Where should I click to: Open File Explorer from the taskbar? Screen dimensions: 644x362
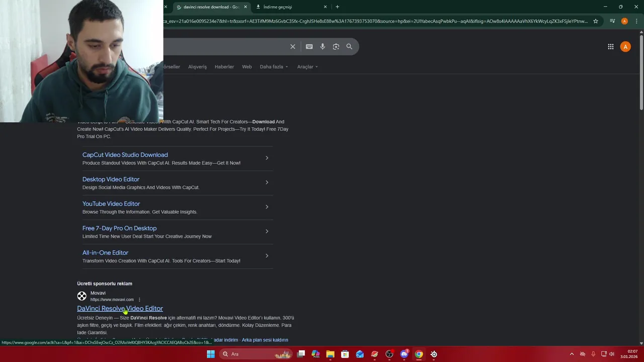pyautogui.click(x=330, y=354)
